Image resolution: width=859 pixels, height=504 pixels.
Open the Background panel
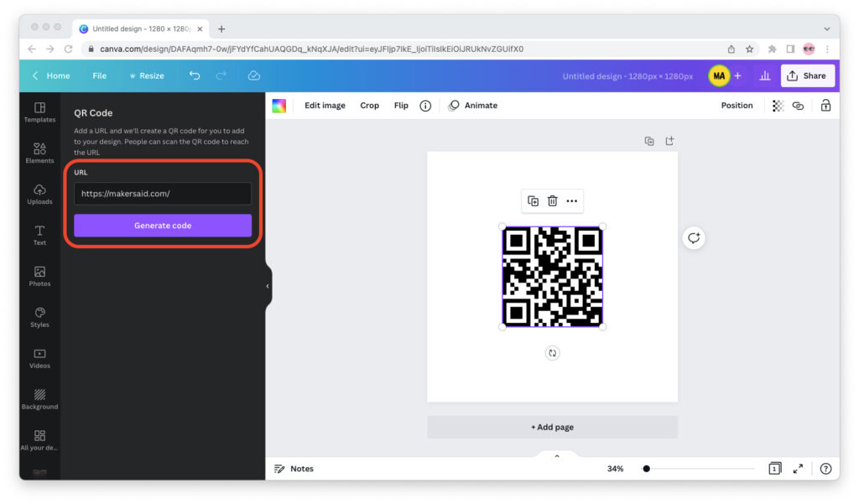(x=39, y=399)
